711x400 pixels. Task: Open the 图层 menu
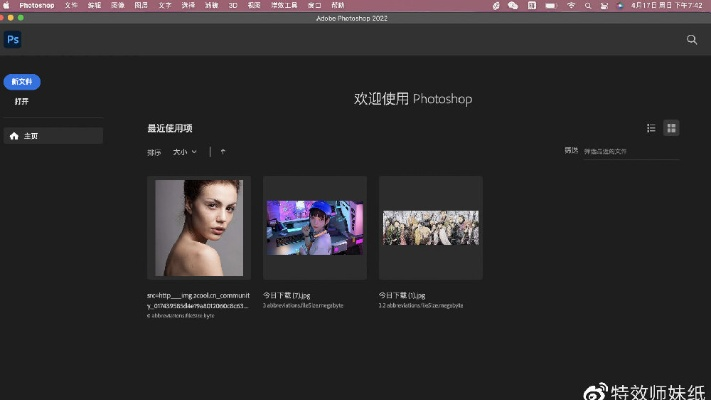pos(141,5)
